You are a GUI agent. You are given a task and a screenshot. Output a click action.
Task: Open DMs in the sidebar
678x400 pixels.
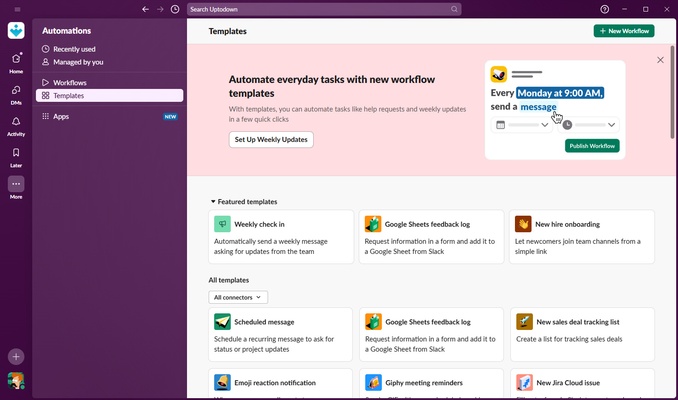coord(16,95)
